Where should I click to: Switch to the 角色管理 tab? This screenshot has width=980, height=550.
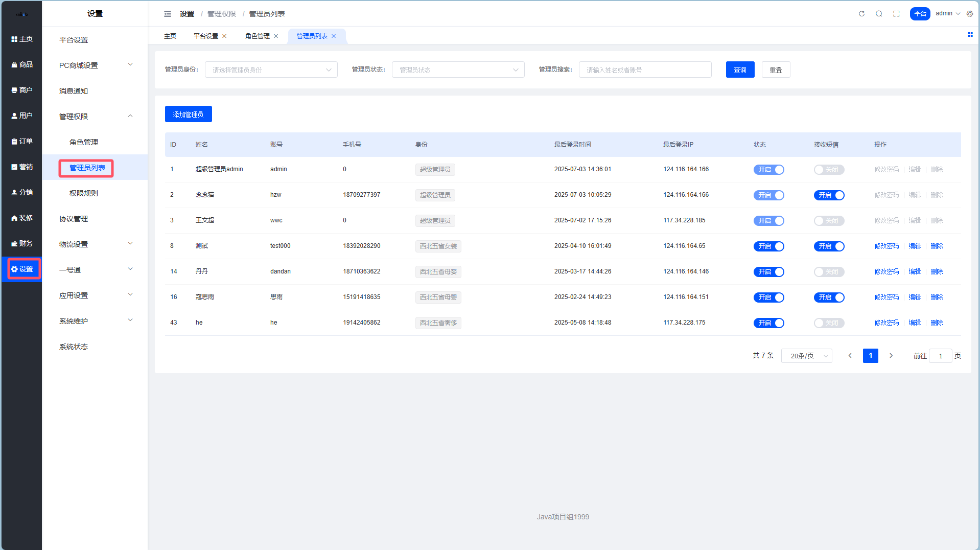tap(258, 36)
